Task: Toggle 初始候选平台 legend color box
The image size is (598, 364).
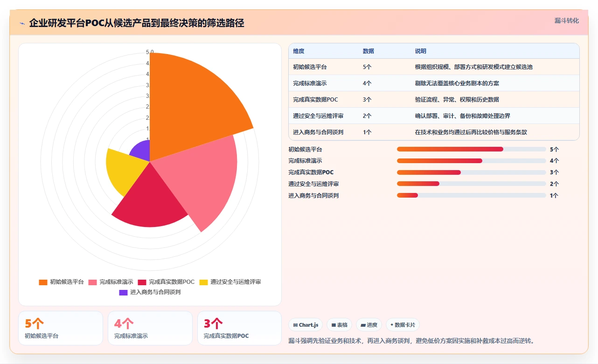Action: pyautogui.click(x=43, y=282)
